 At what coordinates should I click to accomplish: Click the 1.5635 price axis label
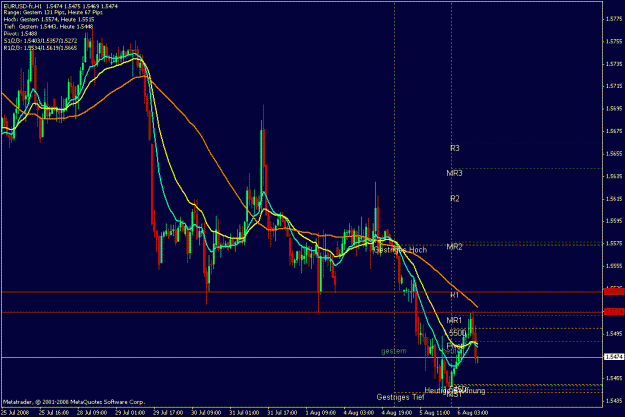point(614,176)
